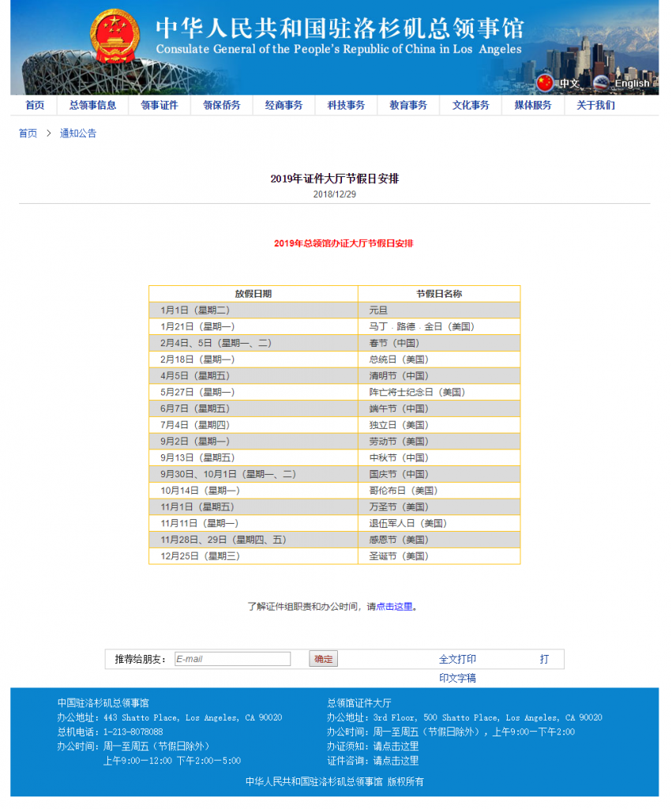This screenshot has width=672, height=809.
Task: Click the 点击这里 link for office hours
Action: point(394,607)
